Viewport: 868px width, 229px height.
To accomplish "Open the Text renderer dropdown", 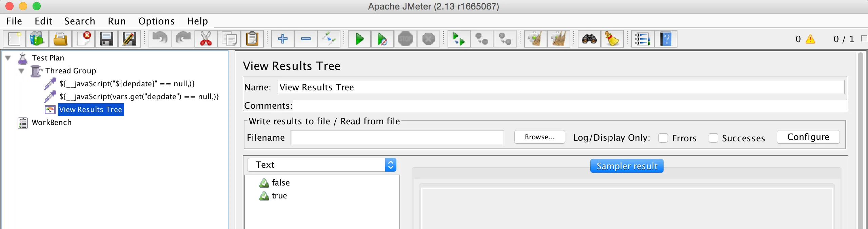I will click(322, 165).
